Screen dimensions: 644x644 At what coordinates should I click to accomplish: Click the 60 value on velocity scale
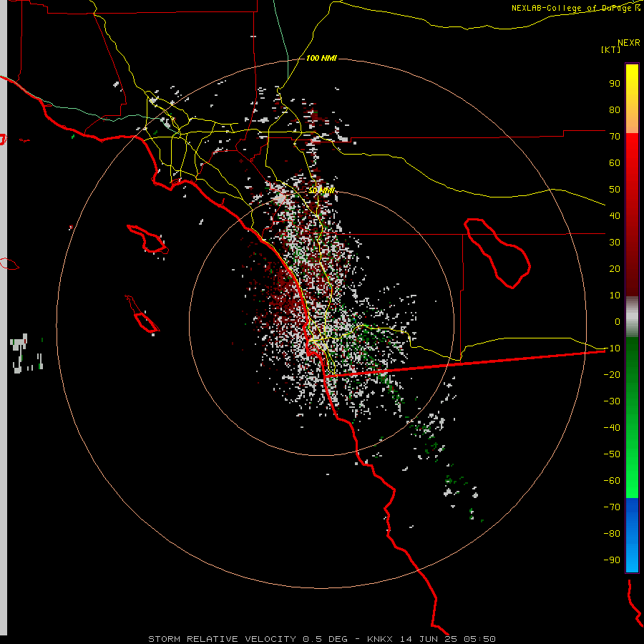pyautogui.click(x=615, y=162)
